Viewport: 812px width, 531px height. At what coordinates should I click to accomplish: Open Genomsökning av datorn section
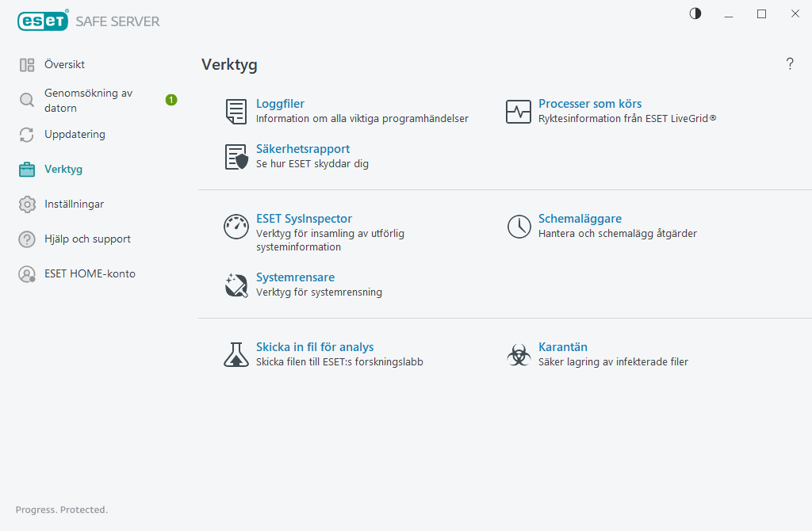click(x=88, y=100)
